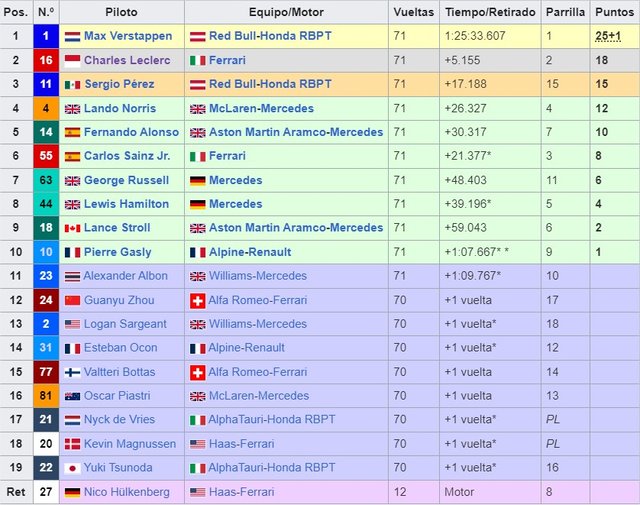
Task: Click the 'Motor' retirement reason for Hülkenberg
Action: pyautogui.click(x=459, y=492)
